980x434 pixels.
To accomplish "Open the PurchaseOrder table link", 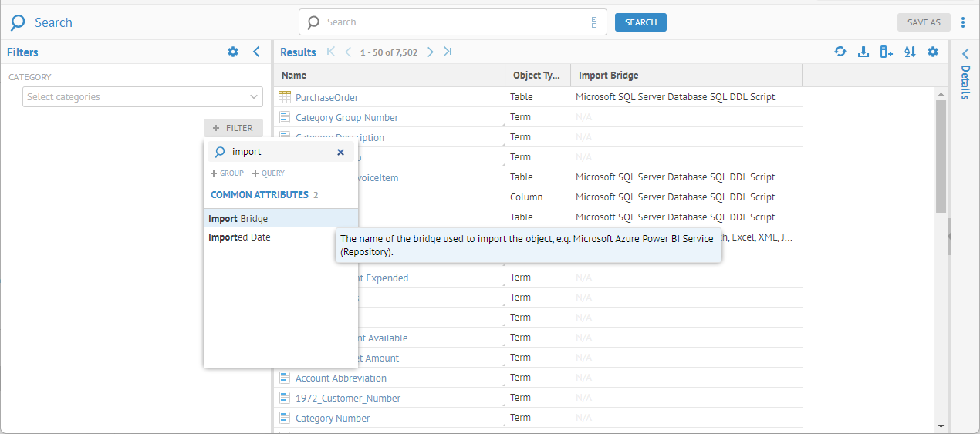I will pos(326,98).
